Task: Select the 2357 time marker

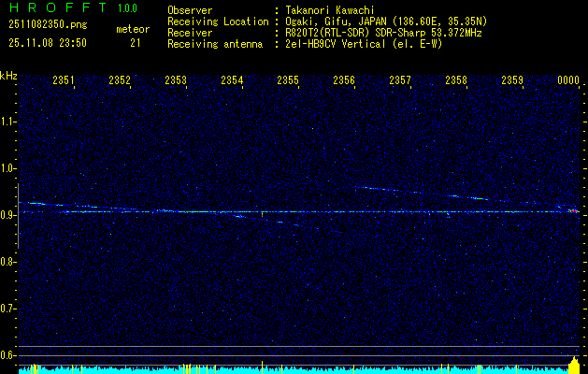Action: [x=400, y=81]
